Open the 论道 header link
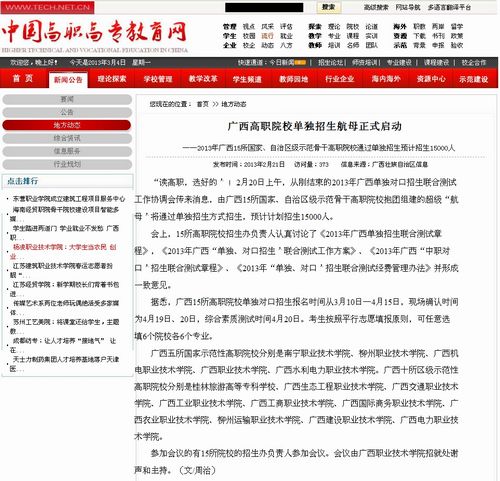This screenshot has width=500, height=481. tap(371, 27)
